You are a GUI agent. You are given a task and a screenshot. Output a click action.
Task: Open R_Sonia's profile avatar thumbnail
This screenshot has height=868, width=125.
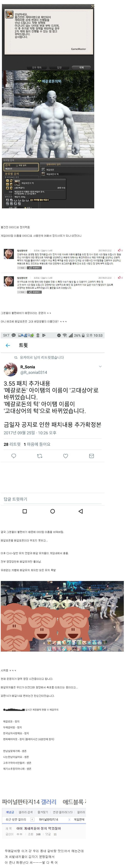(10, 370)
